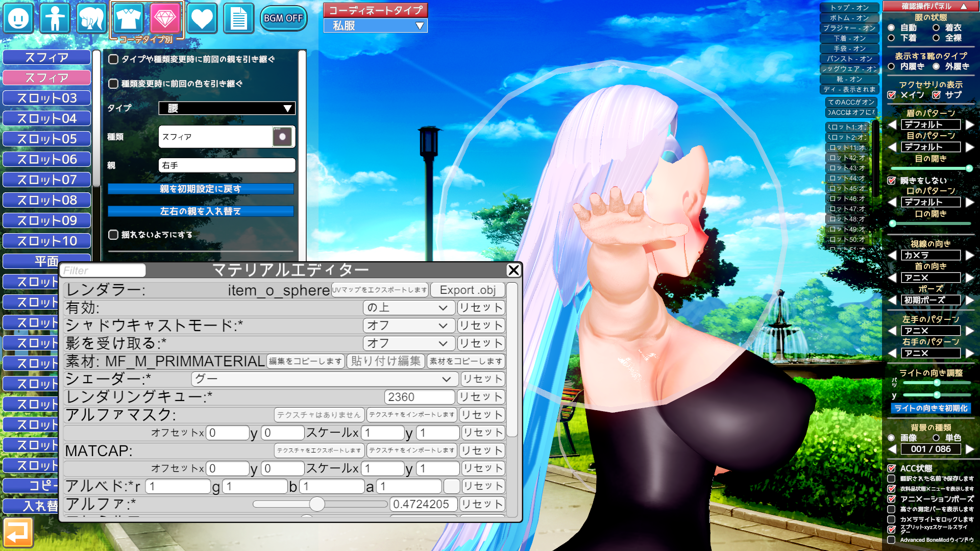Image resolution: width=980 pixels, height=551 pixels.
Task: Select スロット07 in the accessory list
Action: [46, 180]
